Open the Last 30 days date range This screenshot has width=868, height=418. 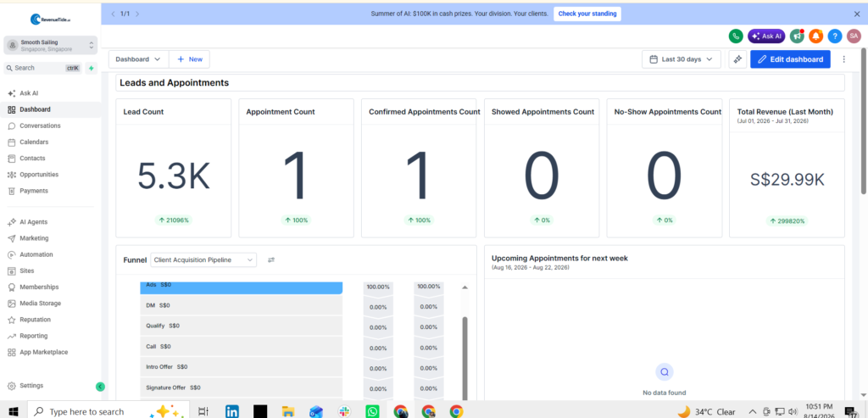pos(682,59)
